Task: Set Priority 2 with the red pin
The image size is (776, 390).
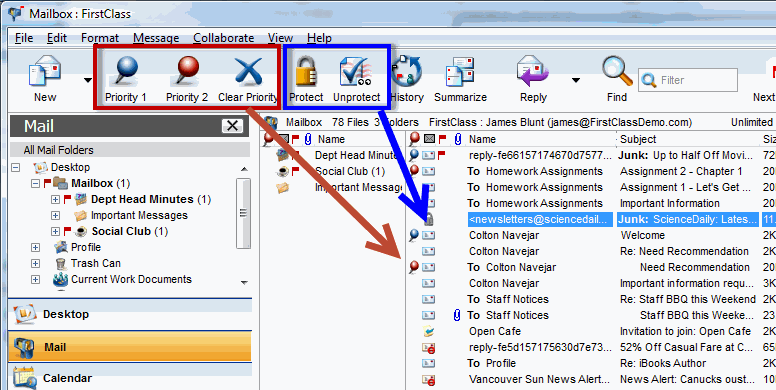Action: click(x=187, y=79)
